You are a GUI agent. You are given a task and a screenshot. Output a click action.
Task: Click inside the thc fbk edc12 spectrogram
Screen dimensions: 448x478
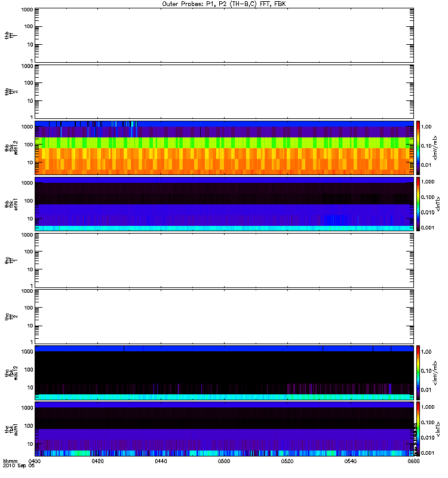[224, 373]
